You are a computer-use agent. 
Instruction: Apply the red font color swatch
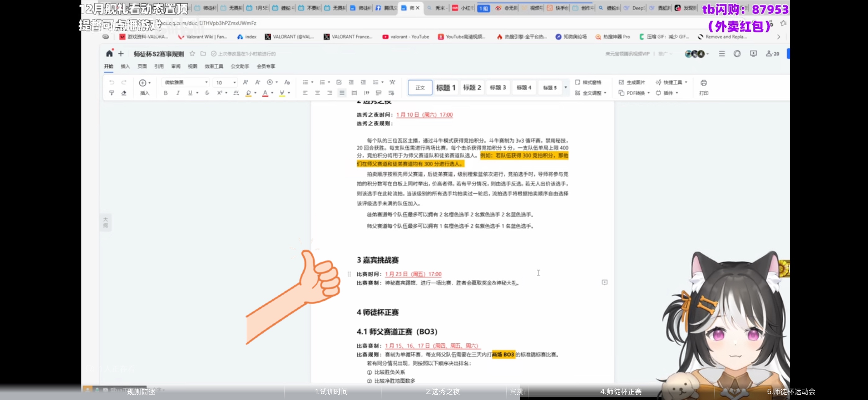pos(265,93)
